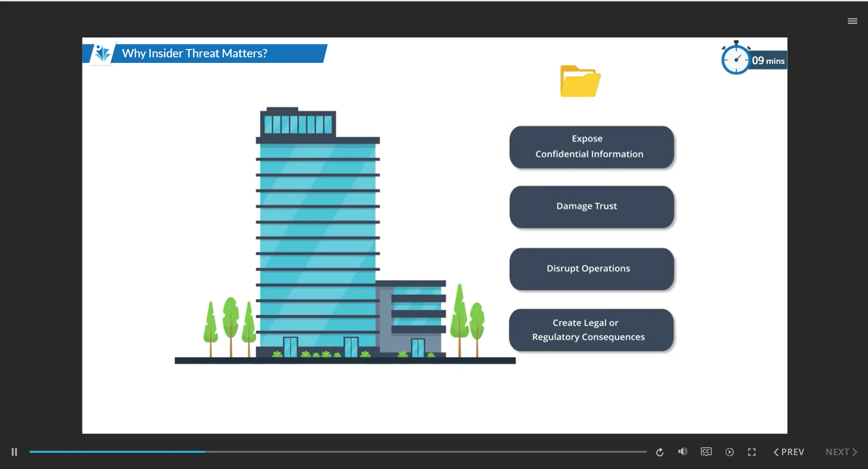This screenshot has width=868, height=469.
Task: Open the playback speed control
Action: [x=730, y=452]
